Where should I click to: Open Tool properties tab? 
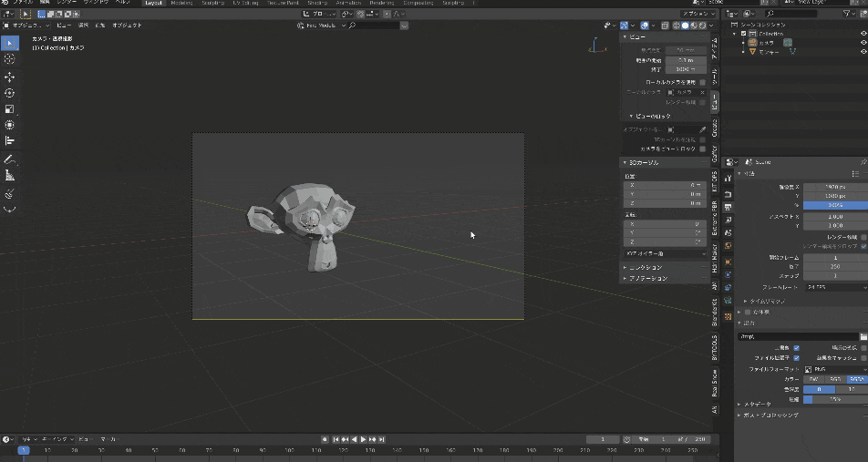[728, 179]
